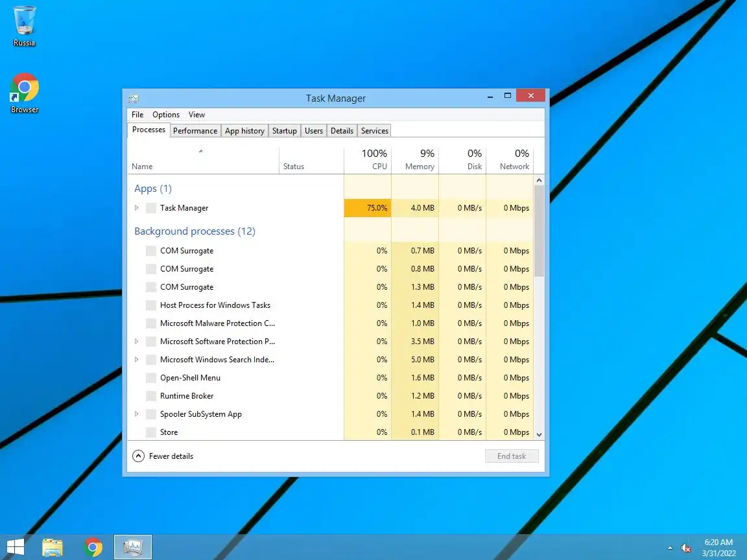Show hidden system tray icons

pyautogui.click(x=670, y=548)
